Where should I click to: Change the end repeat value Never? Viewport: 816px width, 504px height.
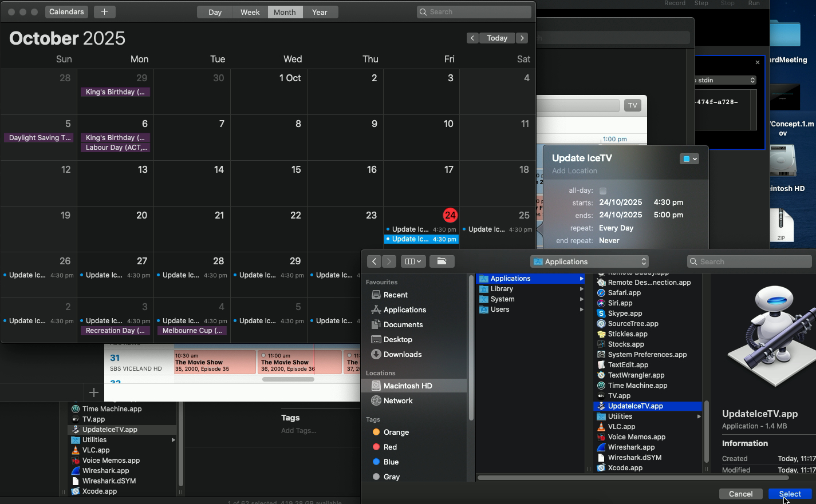pos(609,241)
